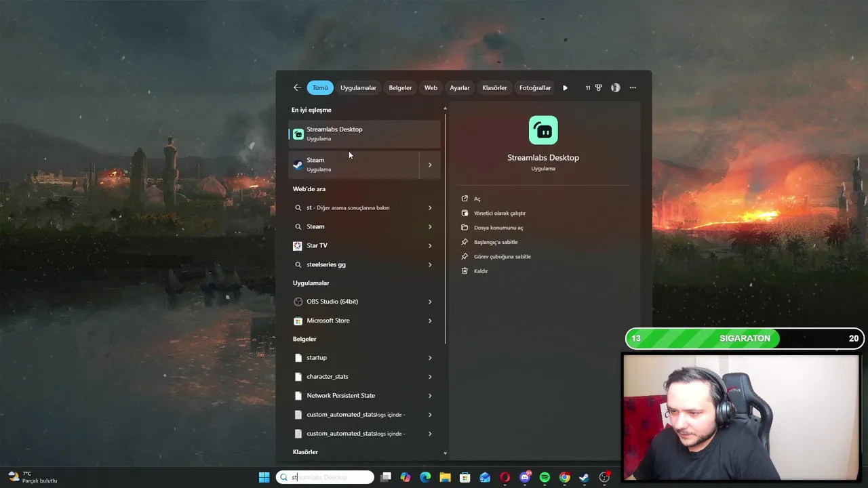Expand Steam app result details arrow
The height and width of the screenshot is (488, 868).
pos(429,165)
